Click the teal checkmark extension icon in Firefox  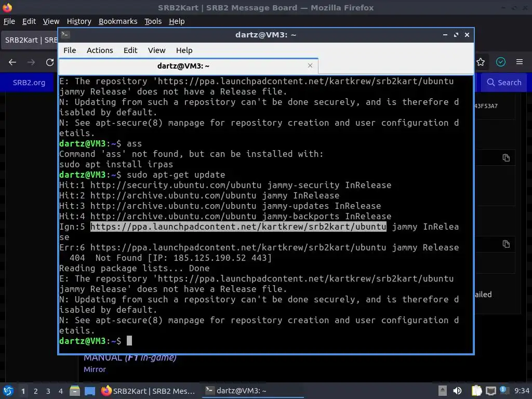pos(501,62)
